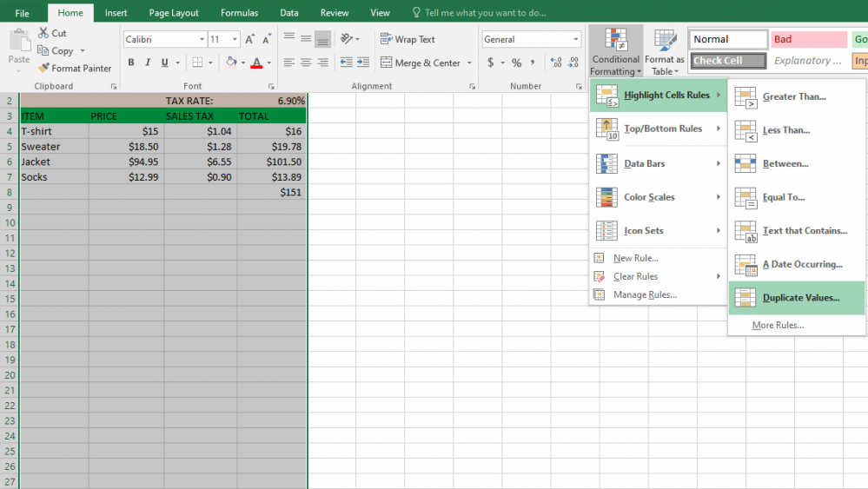Open the General number format dropdown

pos(575,40)
